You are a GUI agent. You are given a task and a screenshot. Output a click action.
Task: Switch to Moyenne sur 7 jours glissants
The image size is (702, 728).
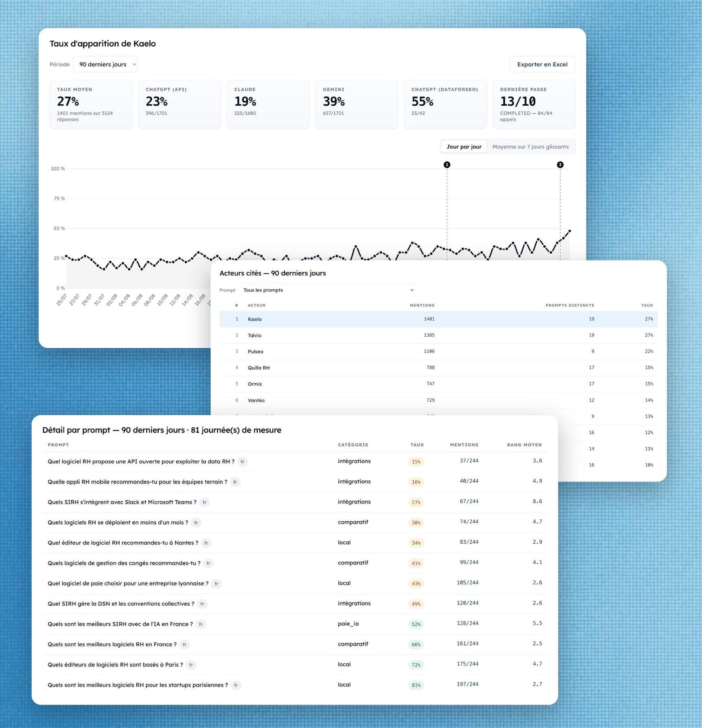coord(530,147)
